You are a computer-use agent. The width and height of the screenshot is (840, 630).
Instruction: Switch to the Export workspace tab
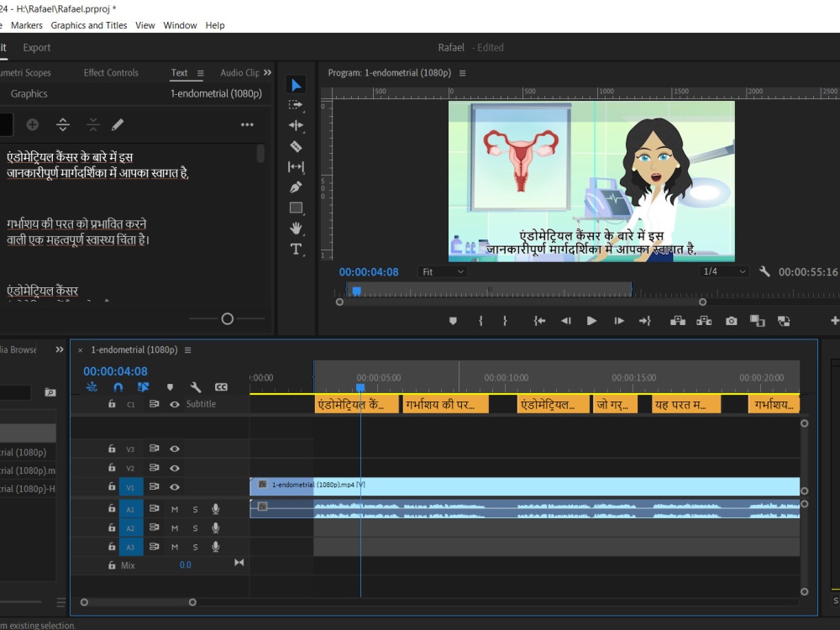36,48
